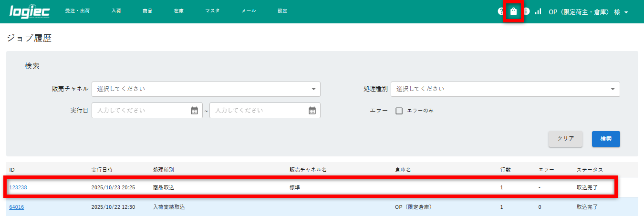Open the 設定 menu
The height and width of the screenshot is (216, 644).
point(282,11)
